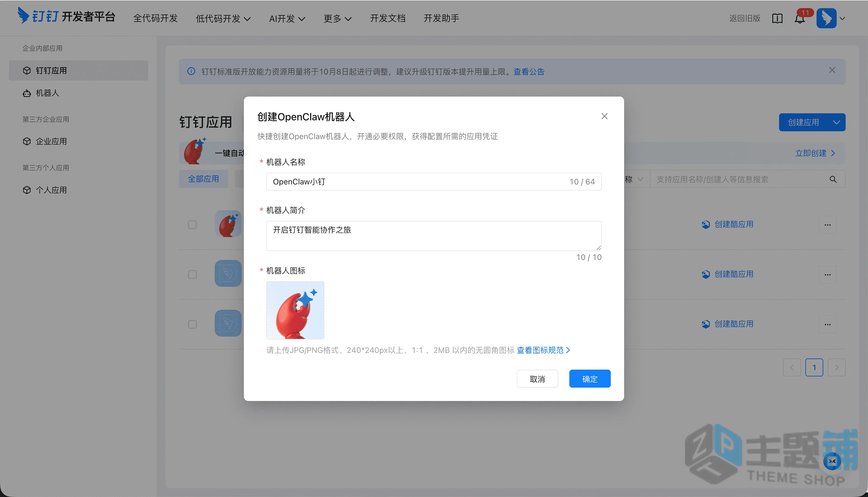This screenshot has width=868, height=497.
Task: Click the 立即创建 link
Action: (x=815, y=153)
